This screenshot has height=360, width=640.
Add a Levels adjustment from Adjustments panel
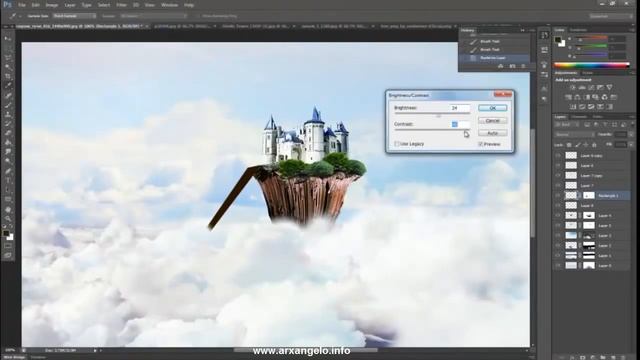pyautogui.click(x=582, y=87)
